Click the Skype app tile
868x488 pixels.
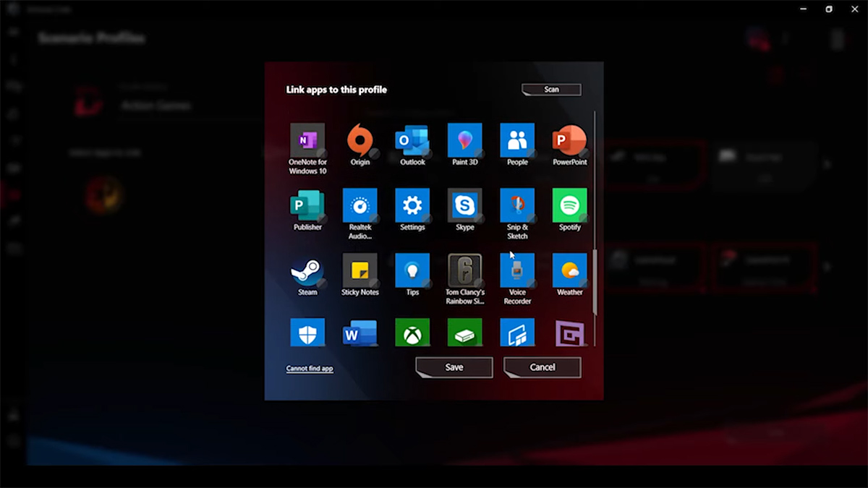464,206
